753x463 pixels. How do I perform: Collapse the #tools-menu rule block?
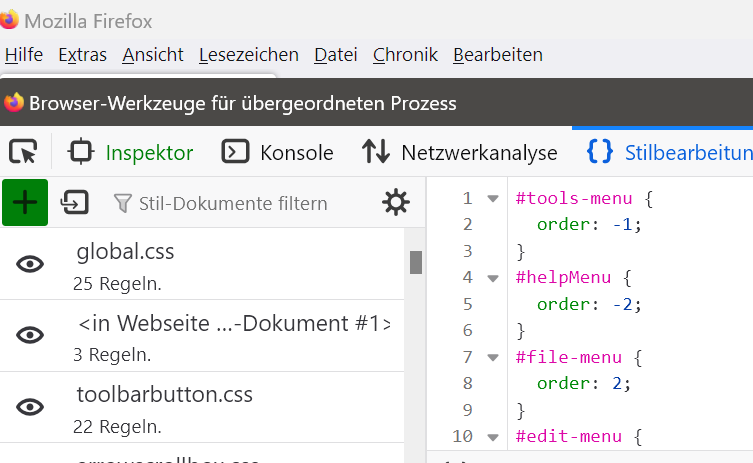pos(492,199)
